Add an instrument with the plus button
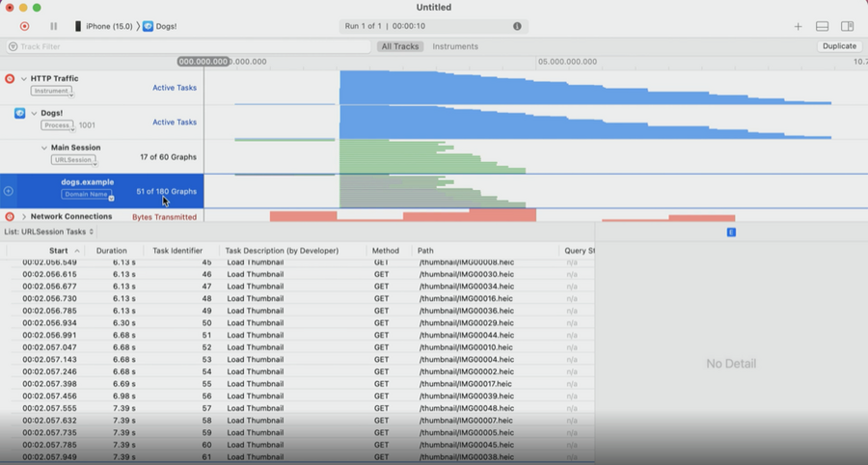Viewport: 868px width, 465px height. [x=798, y=26]
